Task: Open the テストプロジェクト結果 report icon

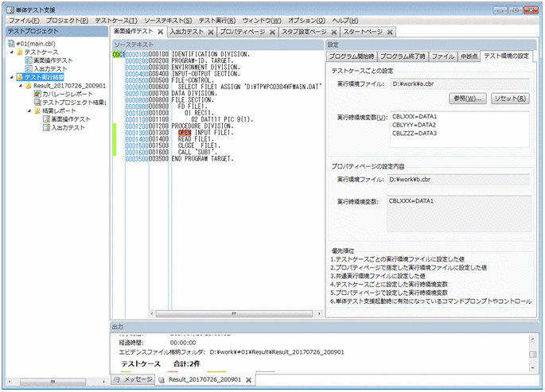Action: 37,103
